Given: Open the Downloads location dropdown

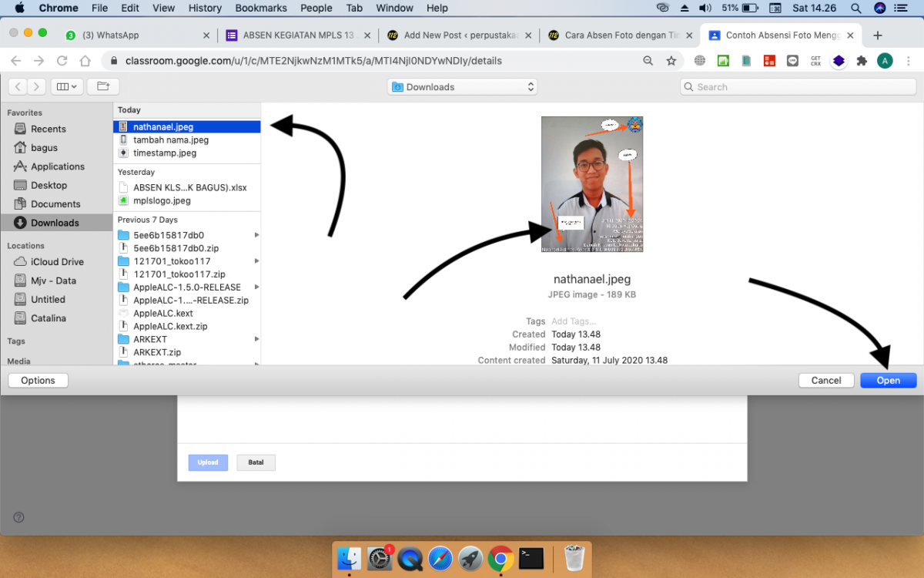Looking at the screenshot, I should click(x=462, y=86).
